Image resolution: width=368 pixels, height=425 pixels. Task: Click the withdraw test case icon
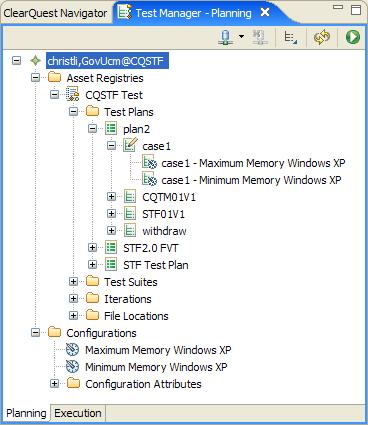click(130, 231)
